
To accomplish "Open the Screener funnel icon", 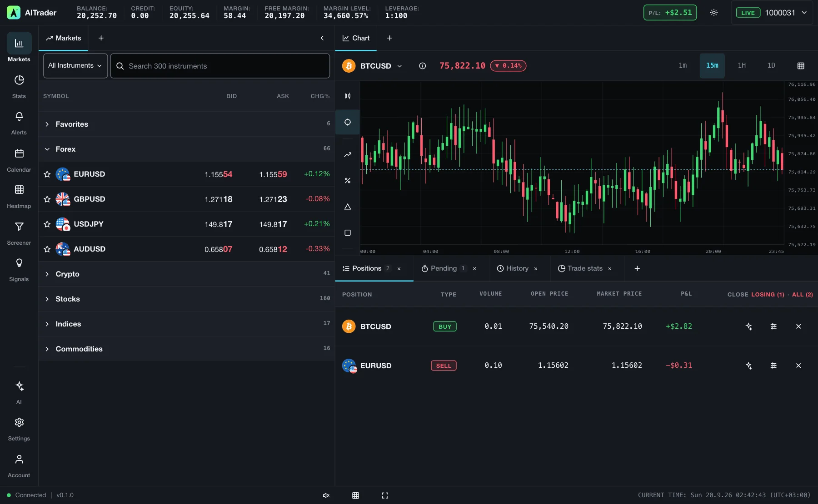I will (19, 233).
